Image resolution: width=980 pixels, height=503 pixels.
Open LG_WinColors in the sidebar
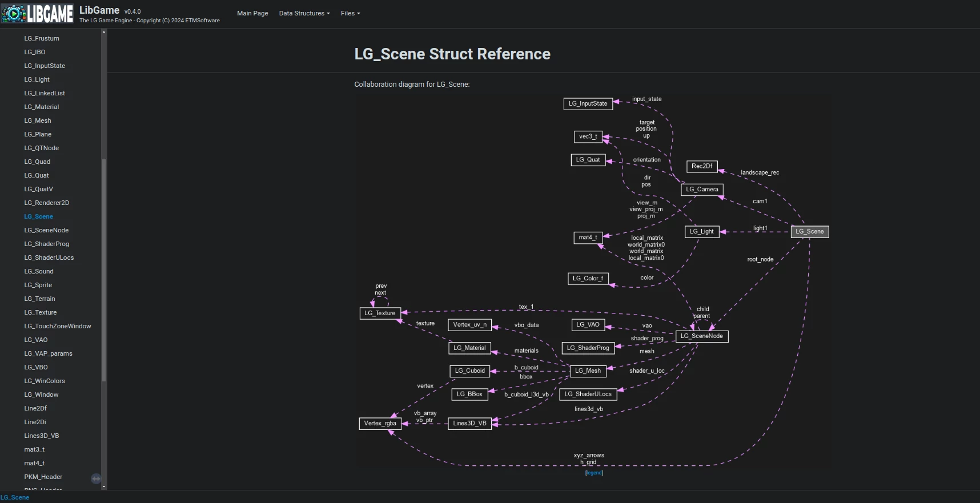click(x=45, y=381)
